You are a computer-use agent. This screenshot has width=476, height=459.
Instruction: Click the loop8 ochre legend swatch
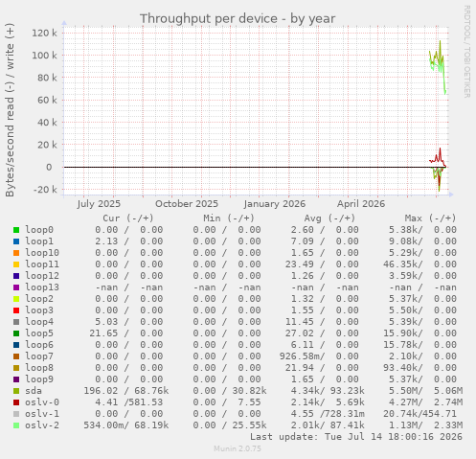tap(16, 368)
